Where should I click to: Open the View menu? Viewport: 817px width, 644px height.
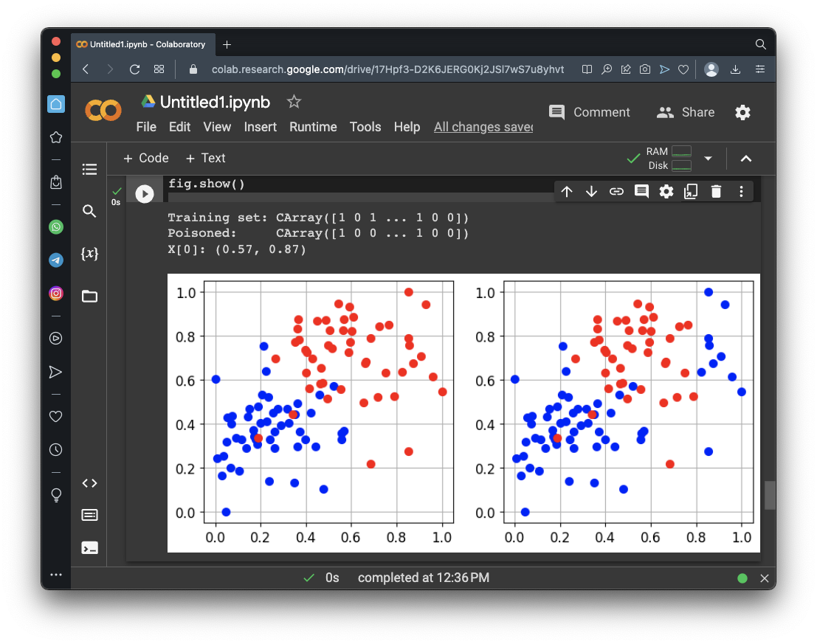(x=217, y=127)
